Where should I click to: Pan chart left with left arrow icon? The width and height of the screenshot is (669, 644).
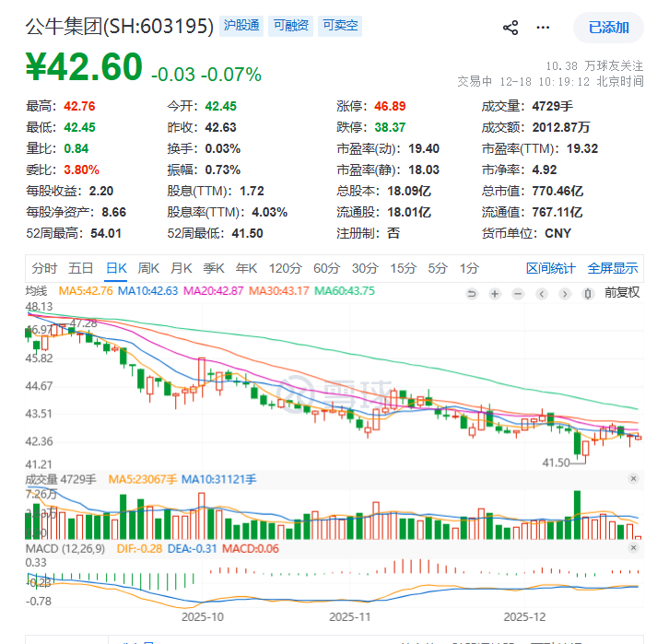coord(542,293)
